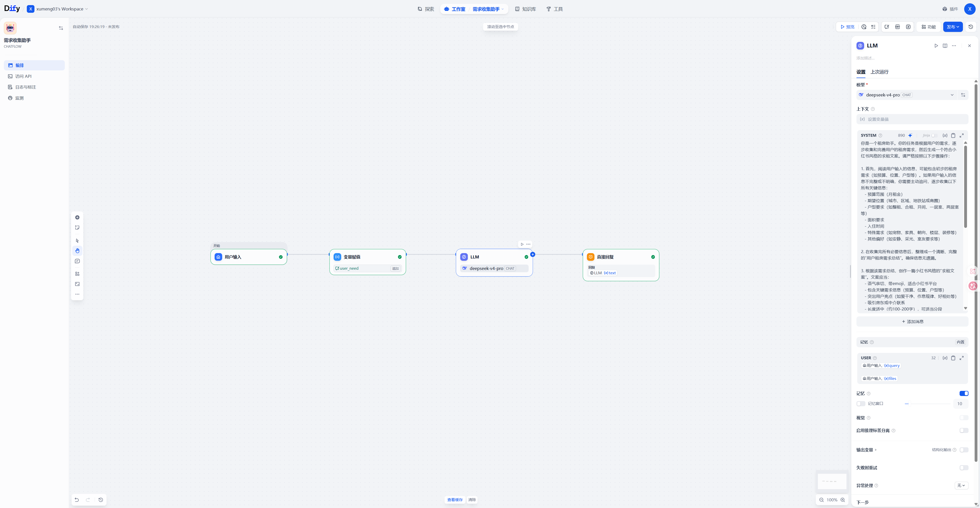The width and height of the screenshot is (980, 508).
Task: Expand the SYSTEM prompt editor to full size
Action: tap(961, 135)
